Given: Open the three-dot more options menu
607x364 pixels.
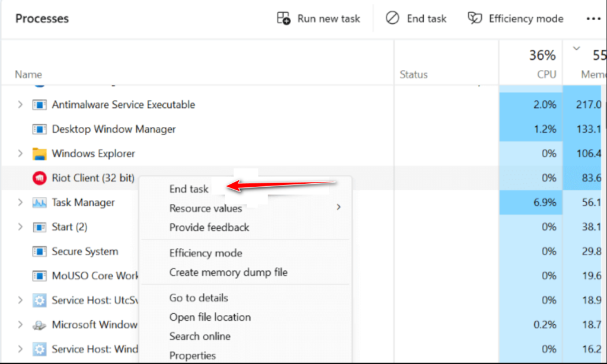Looking at the screenshot, I should [x=593, y=18].
